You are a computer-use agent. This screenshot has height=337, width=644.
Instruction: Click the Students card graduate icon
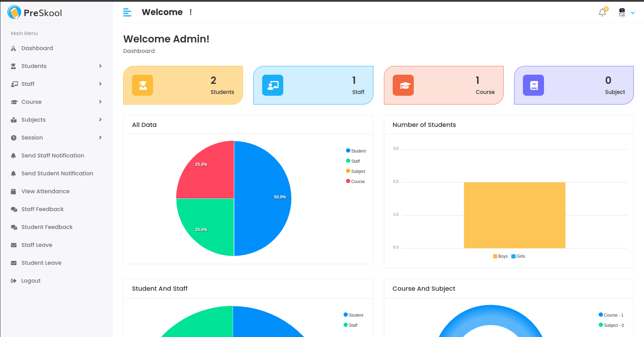[x=142, y=85]
